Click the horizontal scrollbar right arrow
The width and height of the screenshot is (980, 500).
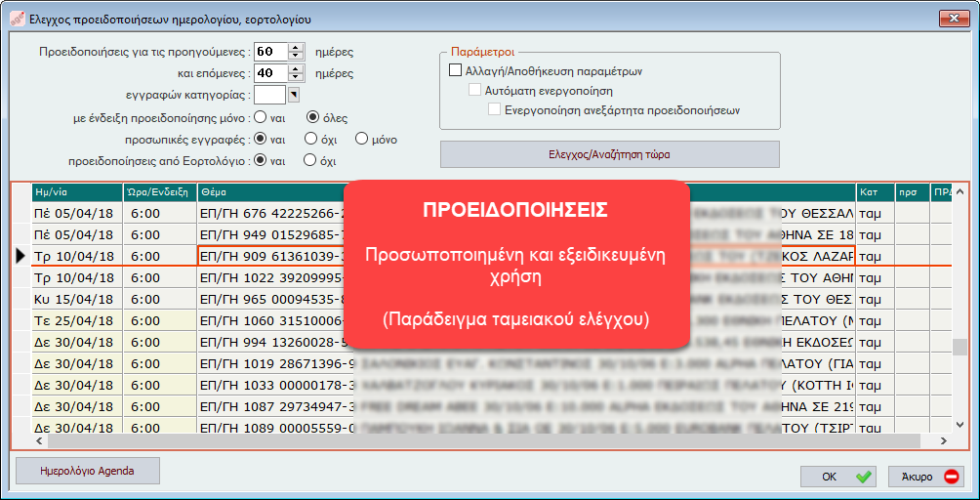tap(945, 440)
